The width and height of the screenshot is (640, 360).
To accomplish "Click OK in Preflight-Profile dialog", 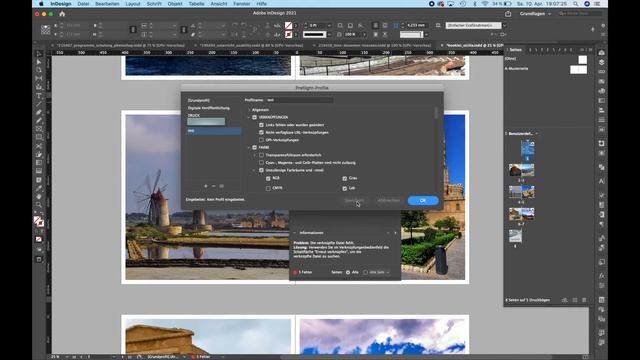I will [x=423, y=200].
